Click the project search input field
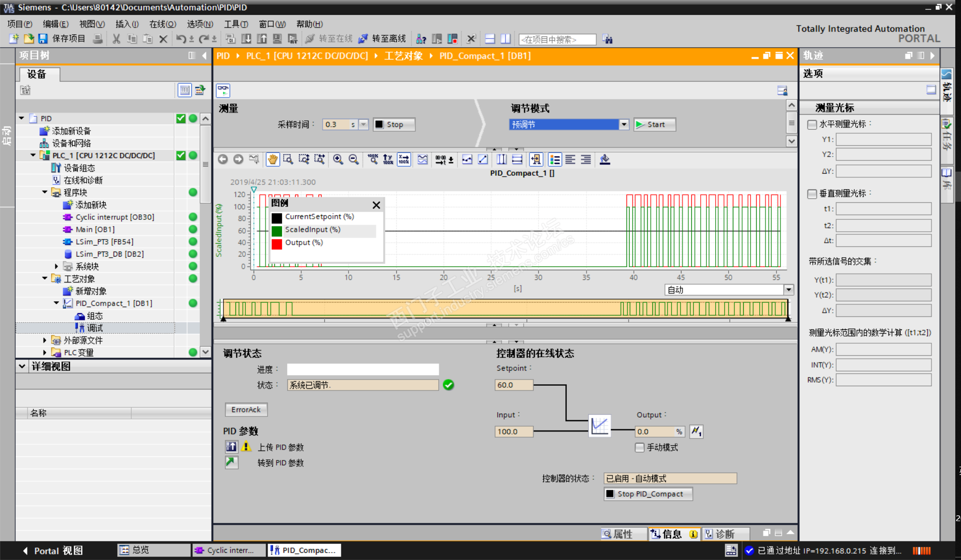 558,39
